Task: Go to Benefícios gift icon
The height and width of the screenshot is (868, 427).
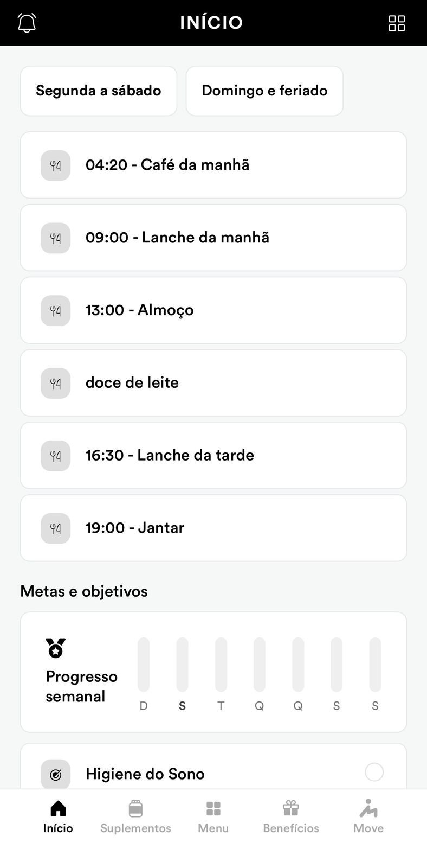Action: 291,808
